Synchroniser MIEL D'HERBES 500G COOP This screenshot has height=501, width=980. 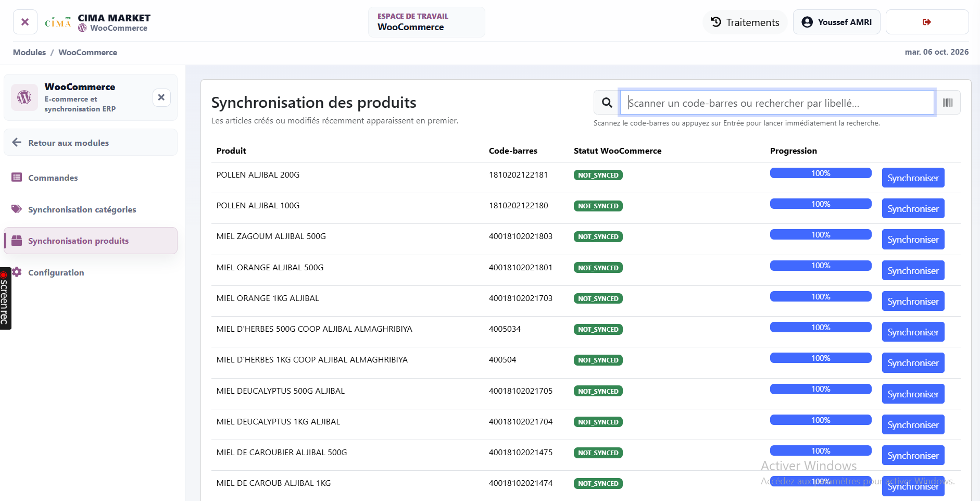(913, 332)
